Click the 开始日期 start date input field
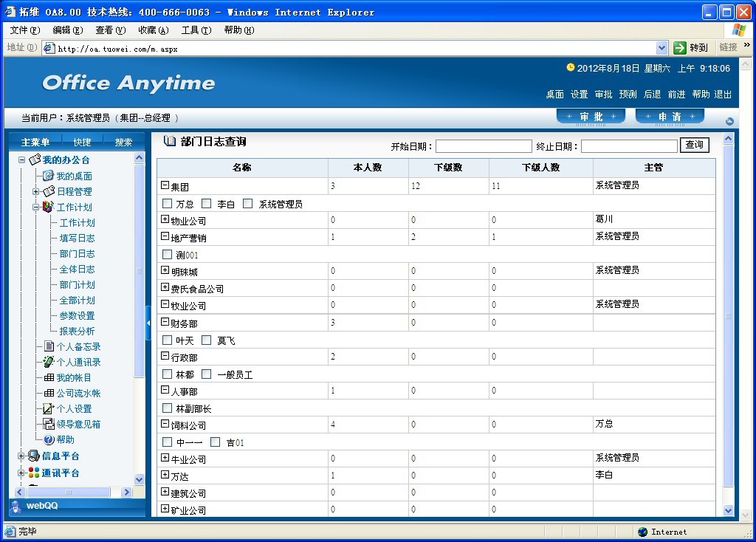This screenshot has height=542, width=756. click(x=483, y=146)
